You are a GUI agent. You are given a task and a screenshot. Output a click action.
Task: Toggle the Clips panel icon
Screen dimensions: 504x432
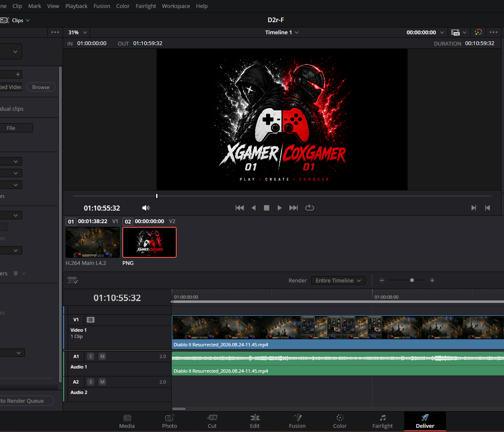[5, 20]
